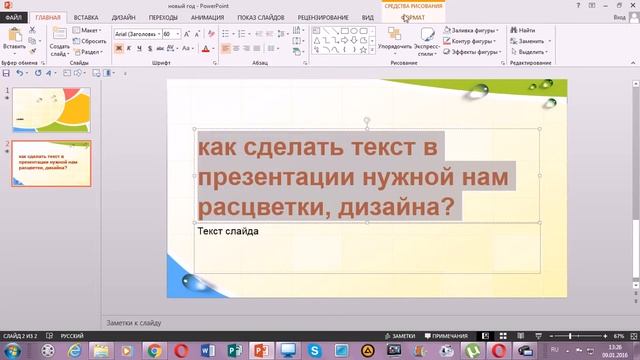640x360 pixels.
Task: Paste clipboard contents with Вставить
Action: pos(14,39)
